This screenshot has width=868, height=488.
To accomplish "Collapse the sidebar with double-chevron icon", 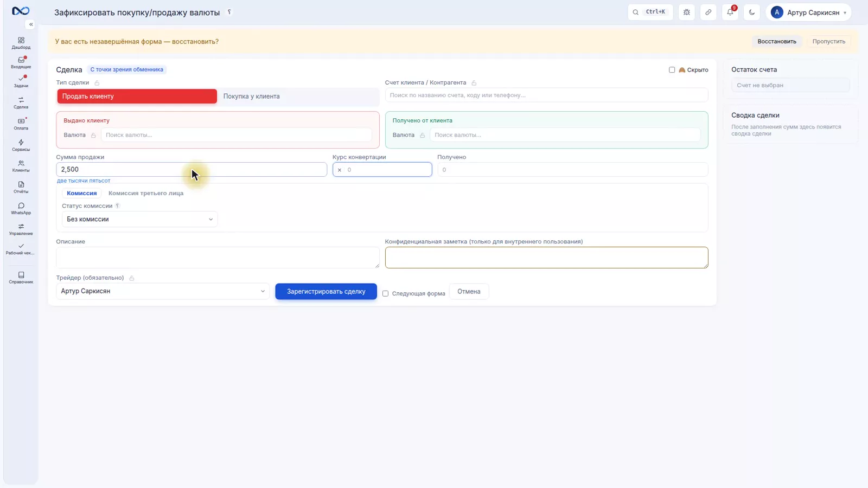I will click(31, 24).
